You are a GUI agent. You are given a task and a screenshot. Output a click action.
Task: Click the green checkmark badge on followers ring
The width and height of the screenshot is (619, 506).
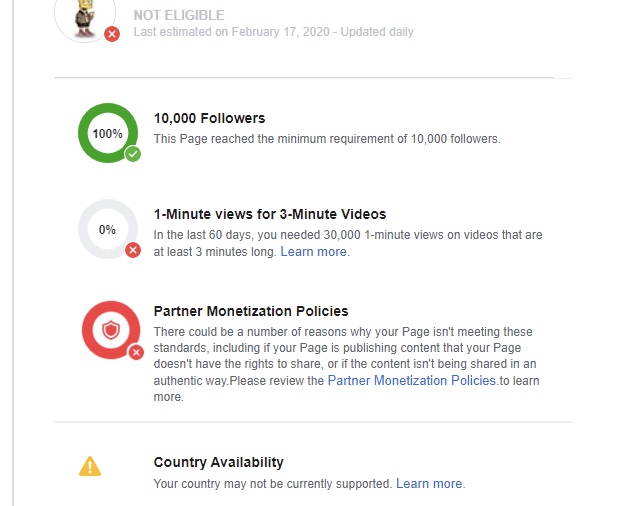click(x=133, y=154)
